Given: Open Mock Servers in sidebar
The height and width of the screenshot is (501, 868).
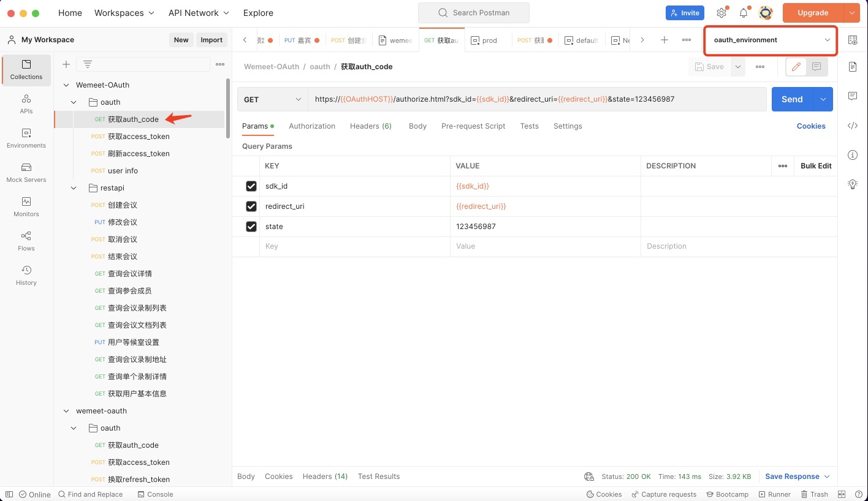Looking at the screenshot, I should (x=26, y=173).
